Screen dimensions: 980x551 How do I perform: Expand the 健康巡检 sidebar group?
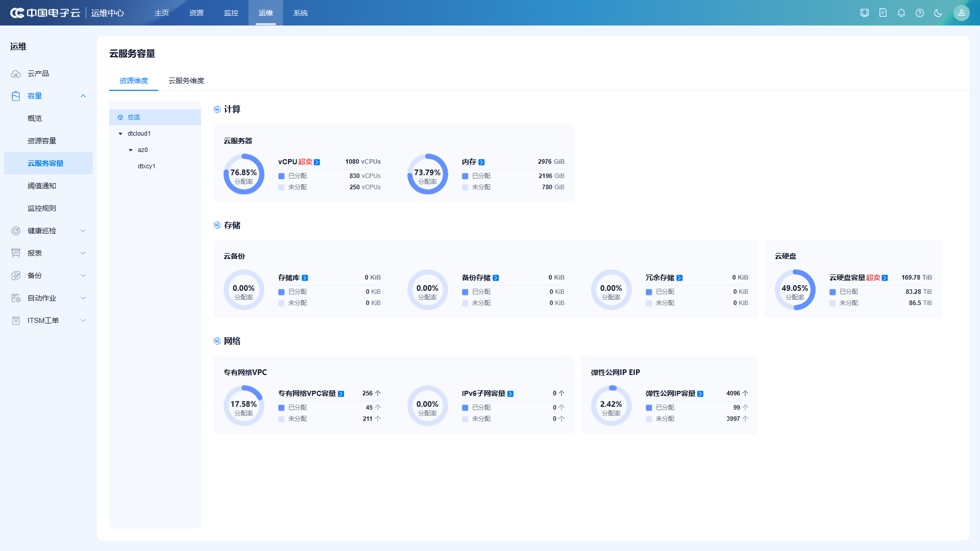pyautogui.click(x=83, y=231)
